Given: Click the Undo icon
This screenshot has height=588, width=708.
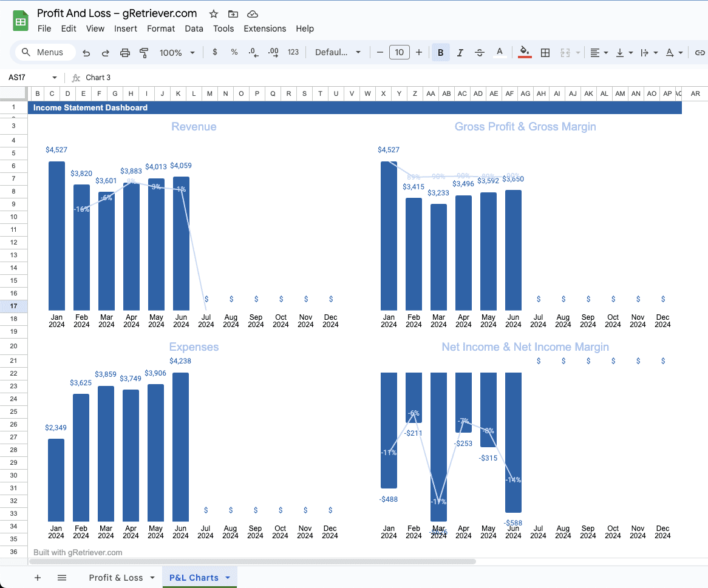Looking at the screenshot, I should click(x=86, y=53).
